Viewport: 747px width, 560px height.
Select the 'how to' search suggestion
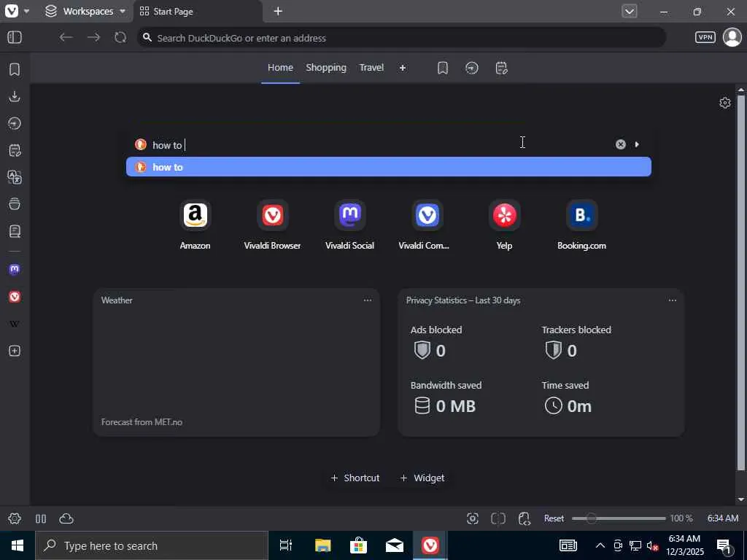point(389,167)
